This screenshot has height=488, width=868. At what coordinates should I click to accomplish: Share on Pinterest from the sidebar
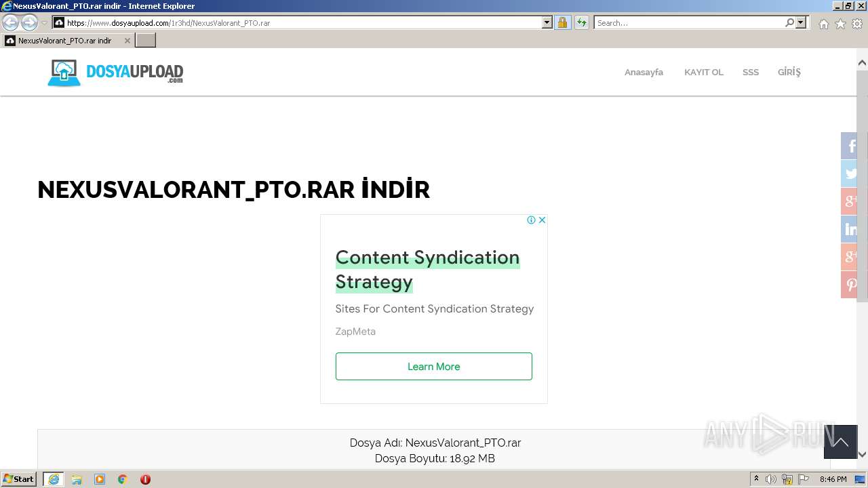849,285
